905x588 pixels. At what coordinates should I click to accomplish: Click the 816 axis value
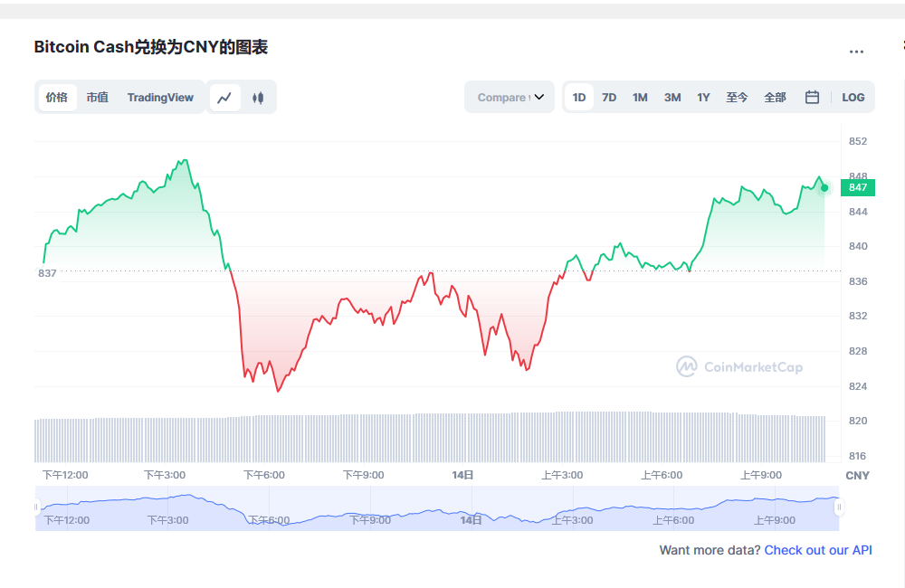[858, 457]
